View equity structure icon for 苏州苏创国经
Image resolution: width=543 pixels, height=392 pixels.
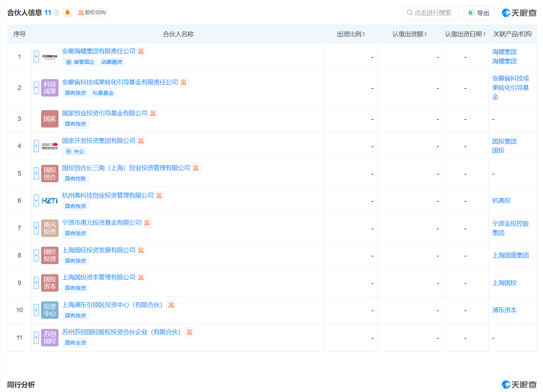(189, 332)
